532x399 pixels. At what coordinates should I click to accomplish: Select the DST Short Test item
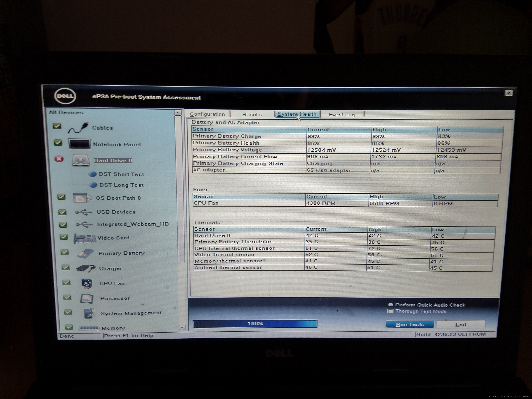(121, 174)
